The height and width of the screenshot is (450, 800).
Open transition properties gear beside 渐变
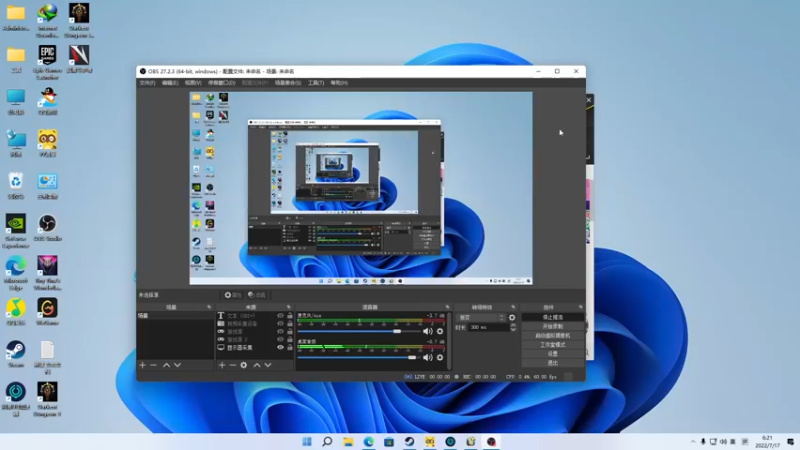coord(512,317)
